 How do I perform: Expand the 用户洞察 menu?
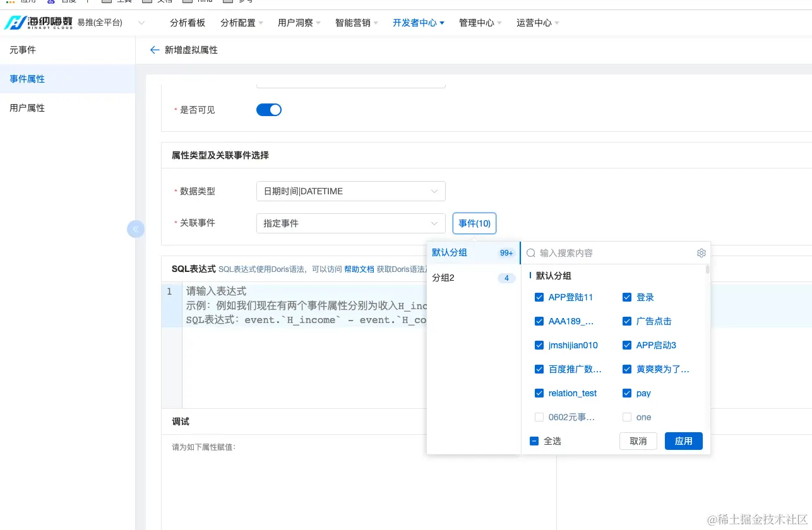tap(299, 23)
